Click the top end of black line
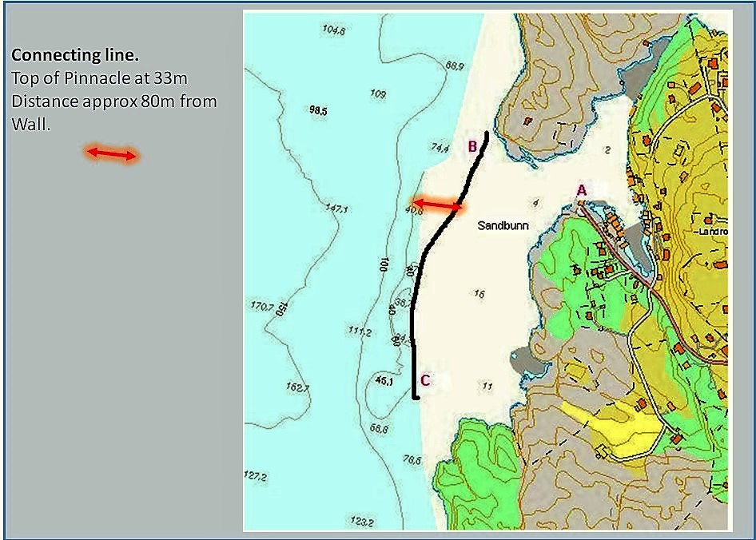The image size is (756, 540). [486, 132]
